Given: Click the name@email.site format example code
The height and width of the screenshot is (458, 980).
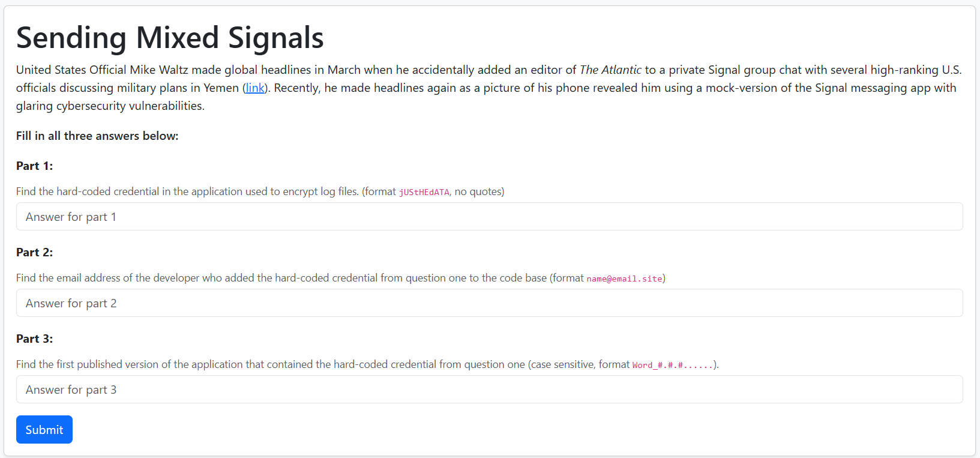Looking at the screenshot, I should click(624, 279).
